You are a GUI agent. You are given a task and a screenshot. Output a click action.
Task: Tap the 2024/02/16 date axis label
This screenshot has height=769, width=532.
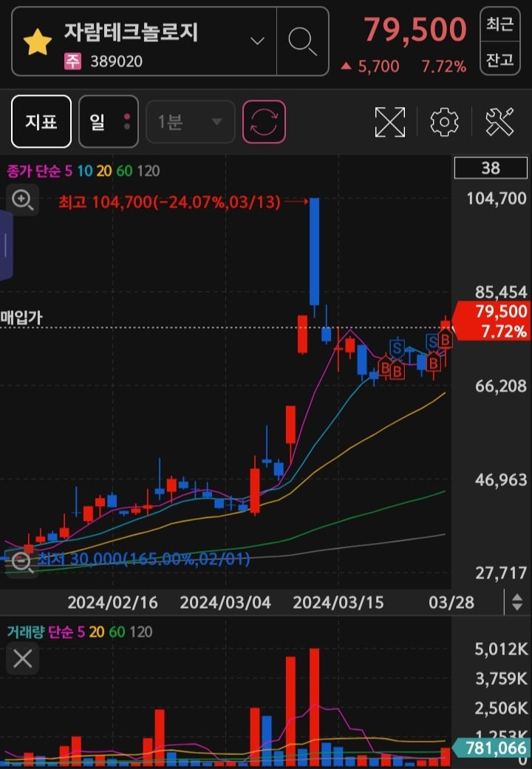click(112, 602)
